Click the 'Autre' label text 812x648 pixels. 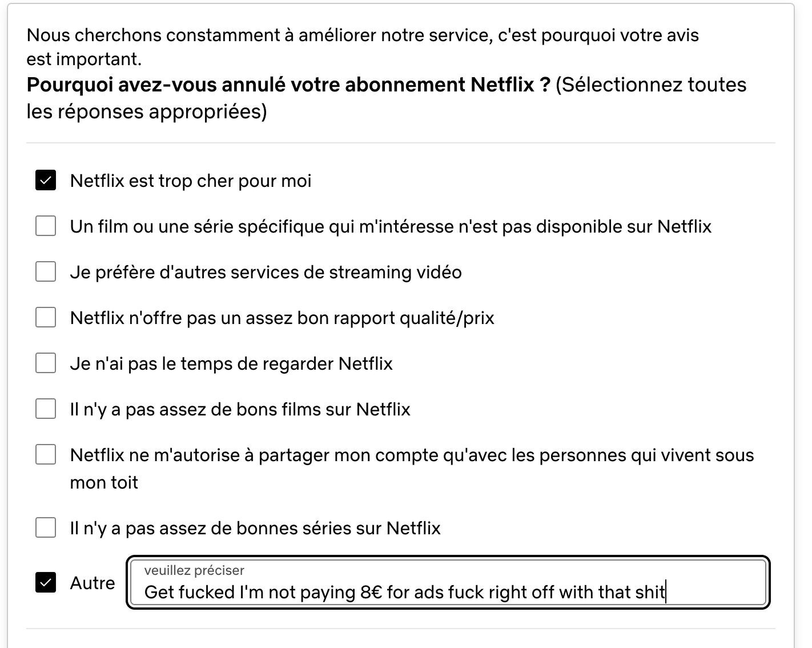[x=93, y=583]
